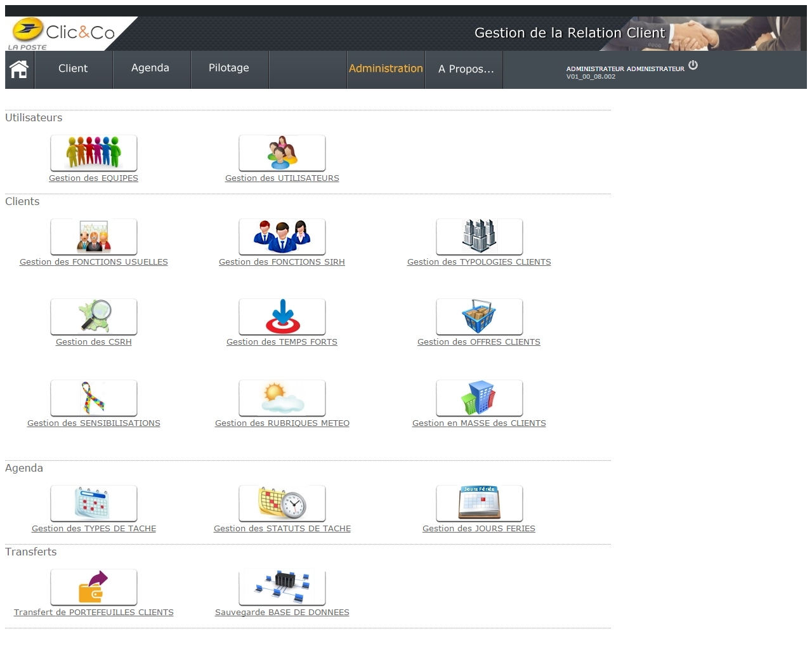The width and height of the screenshot is (812, 650).
Task: Click the Sauvegarde BASE DE DONNEES network icon
Action: click(x=282, y=587)
